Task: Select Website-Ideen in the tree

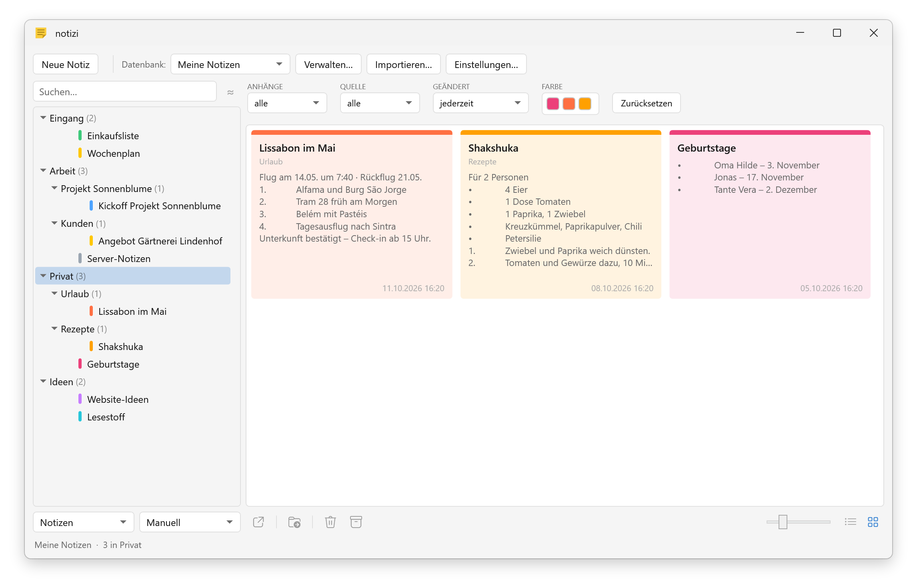Action: coord(118,399)
